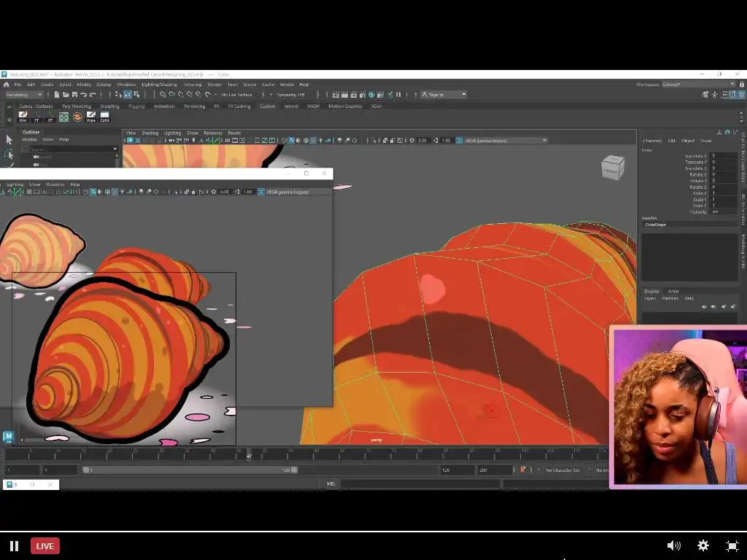This screenshot has width=747, height=560.
Task: Click the TT shelf button
Action: click(36, 117)
